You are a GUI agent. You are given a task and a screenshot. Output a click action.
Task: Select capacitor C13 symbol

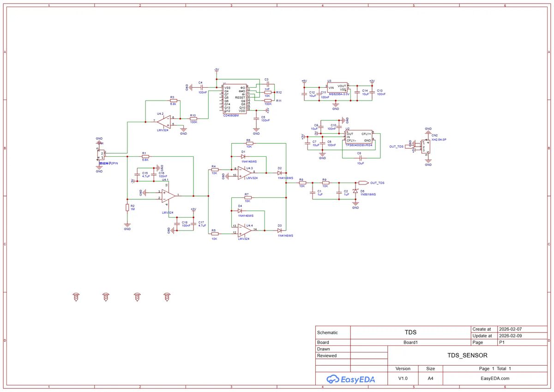pyautogui.click(x=372, y=92)
